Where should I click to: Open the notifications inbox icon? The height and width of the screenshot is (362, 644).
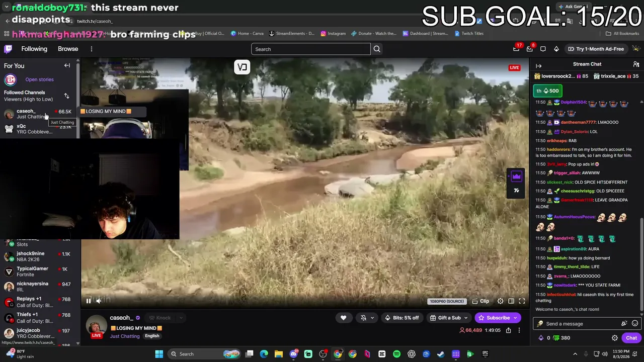tap(529, 49)
